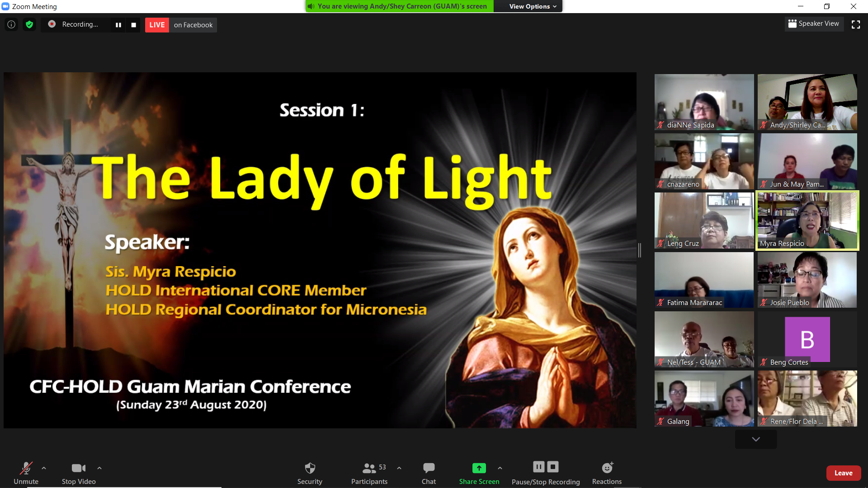Select Myra Respicio's highlighted video thumbnail
The image size is (868, 488).
click(x=807, y=221)
